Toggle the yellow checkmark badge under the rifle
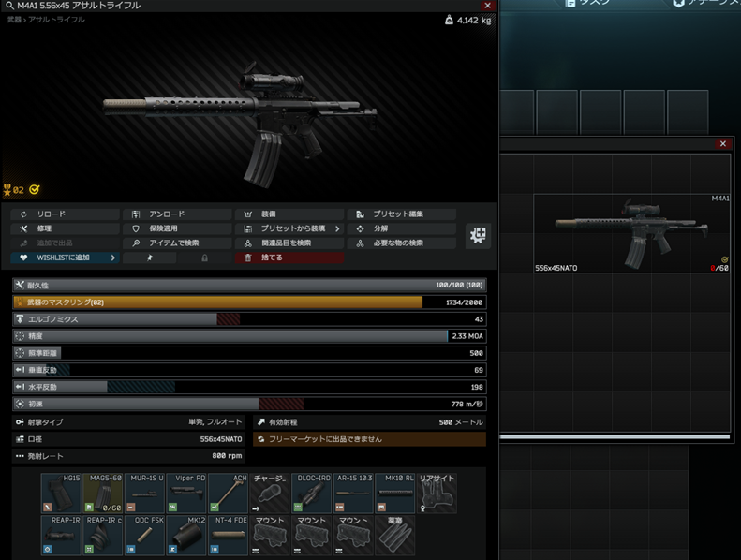 35,189
